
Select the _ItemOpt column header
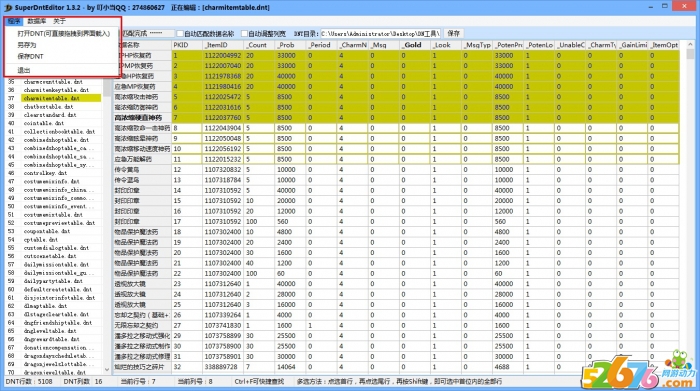point(665,45)
